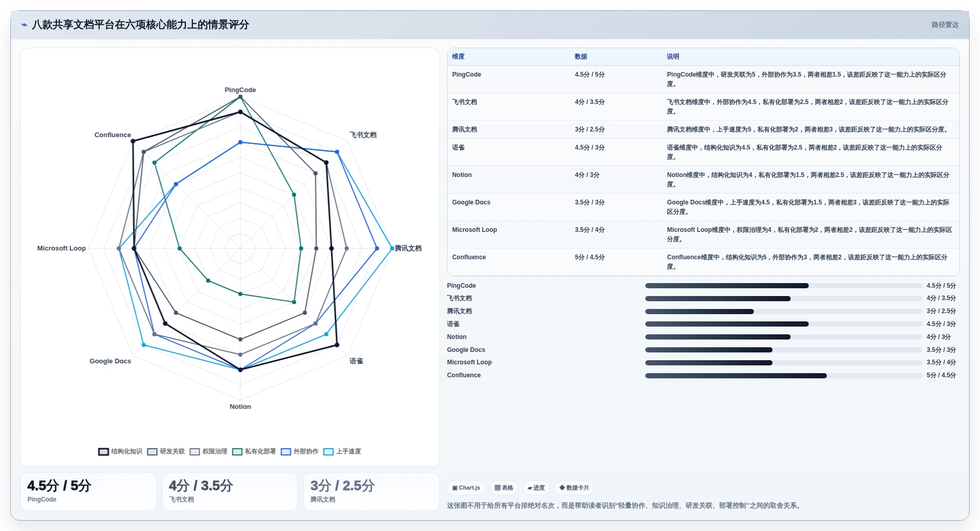This screenshot has height=531, width=980.
Task: Click the 腾讯文档 axis label on radar
Action: click(408, 248)
